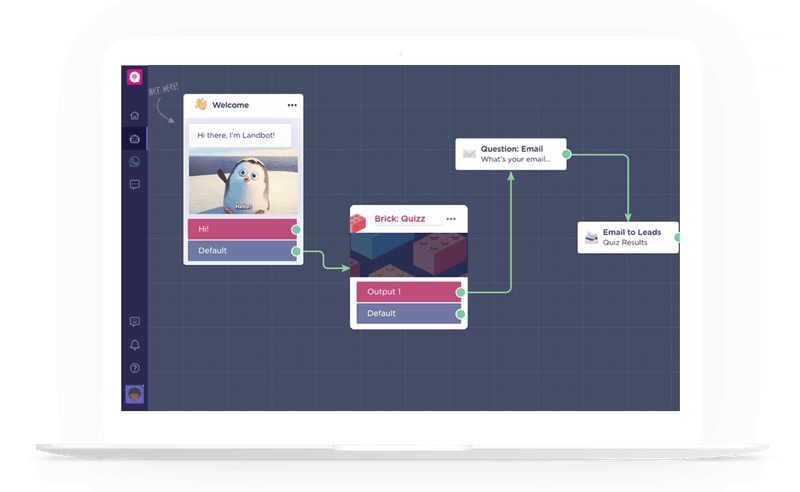Open Brick: Quizz three-dots menu
The image size is (800, 492).
coord(451,219)
